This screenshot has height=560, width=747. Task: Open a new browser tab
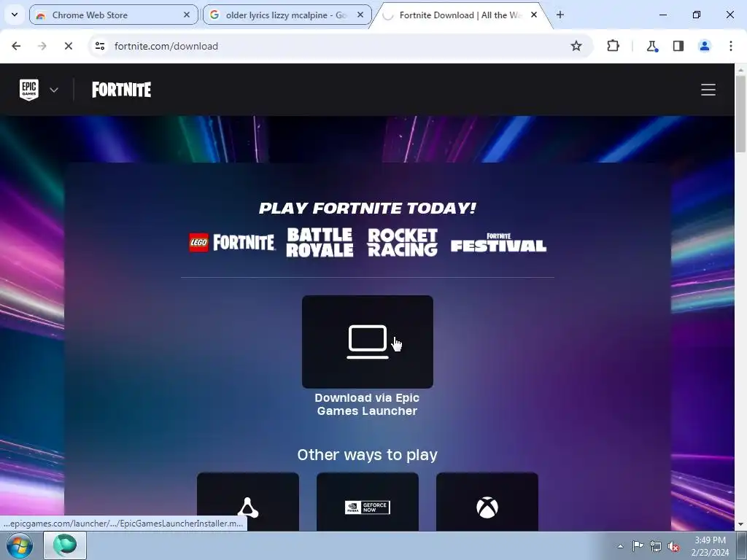560,15
